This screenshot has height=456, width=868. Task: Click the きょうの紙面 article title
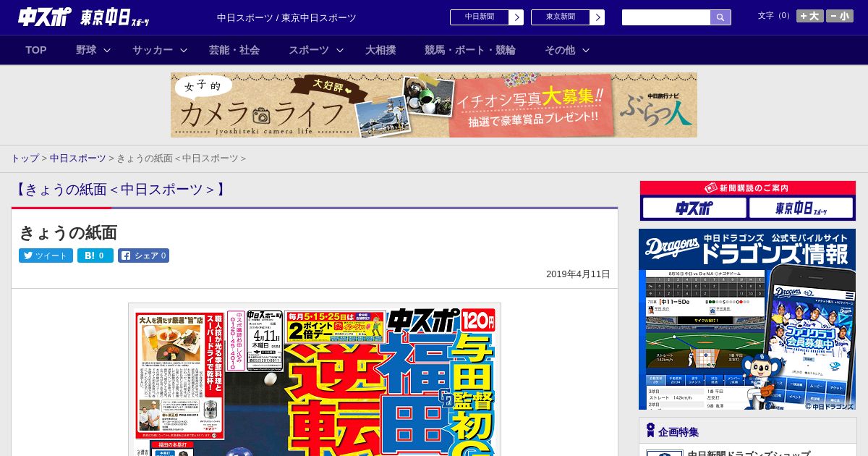click(68, 232)
